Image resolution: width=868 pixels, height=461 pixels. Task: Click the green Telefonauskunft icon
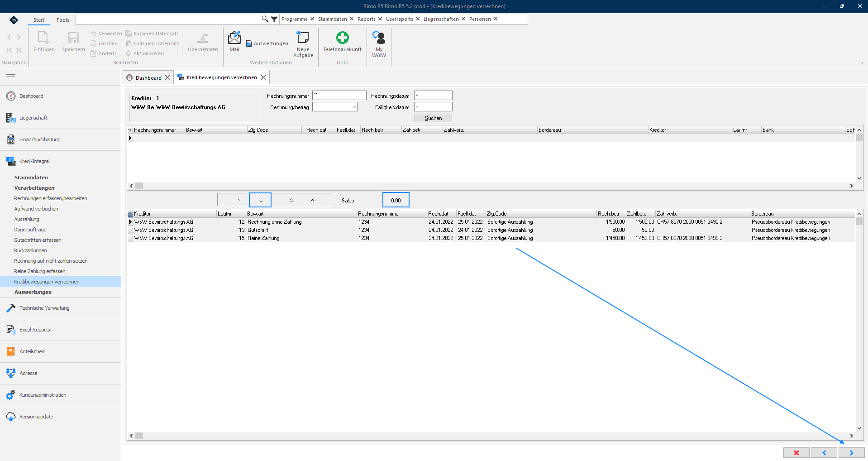pyautogui.click(x=342, y=38)
